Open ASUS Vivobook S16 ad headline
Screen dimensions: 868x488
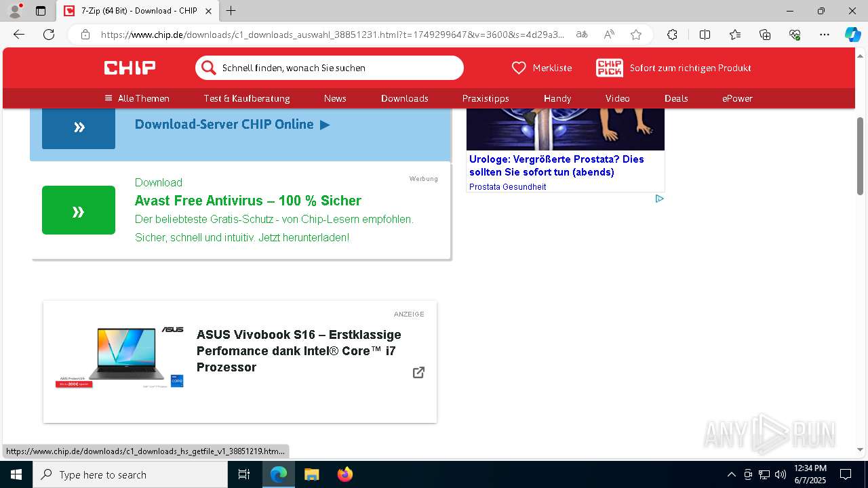(299, 351)
